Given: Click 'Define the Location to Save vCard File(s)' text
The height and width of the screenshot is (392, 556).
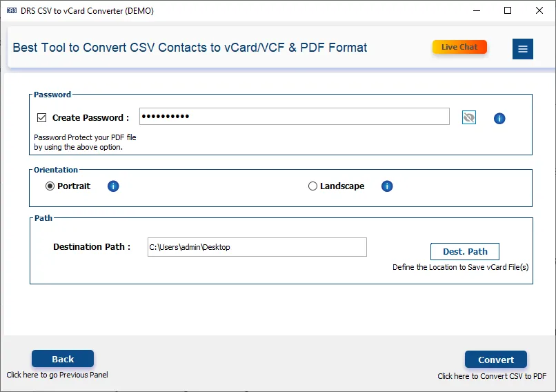Looking at the screenshot, I should [x=460, y=267].
